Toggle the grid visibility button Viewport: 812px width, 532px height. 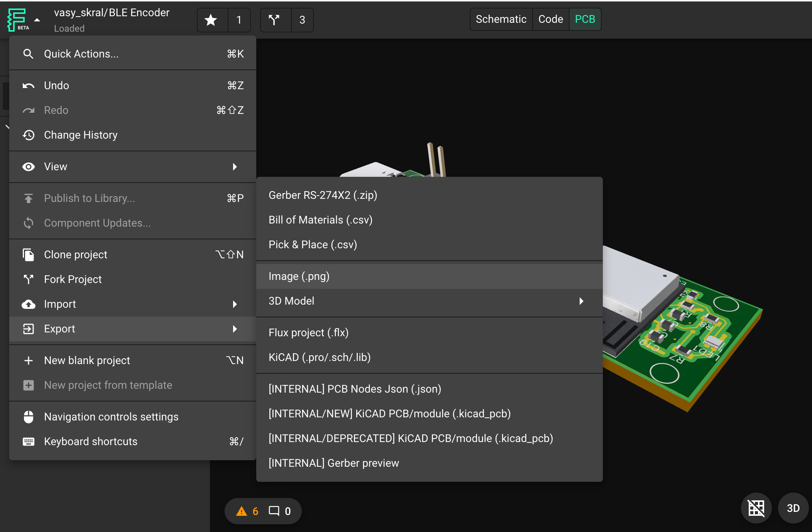tap(756, 508)
